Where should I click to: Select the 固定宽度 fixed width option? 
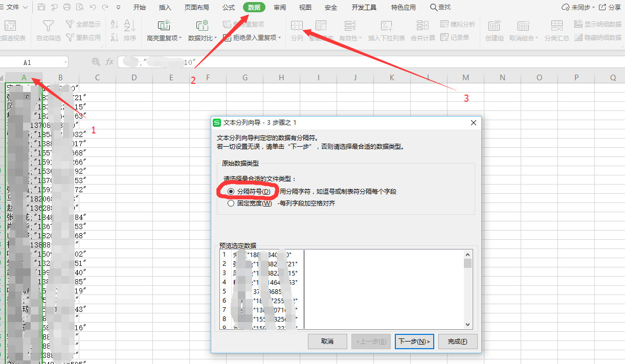pos(231,203)
